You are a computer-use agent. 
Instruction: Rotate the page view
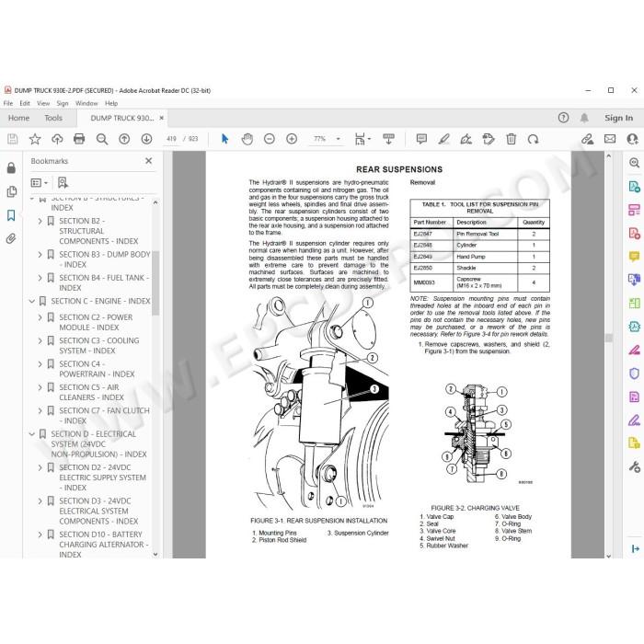click(x=533, y=139)
